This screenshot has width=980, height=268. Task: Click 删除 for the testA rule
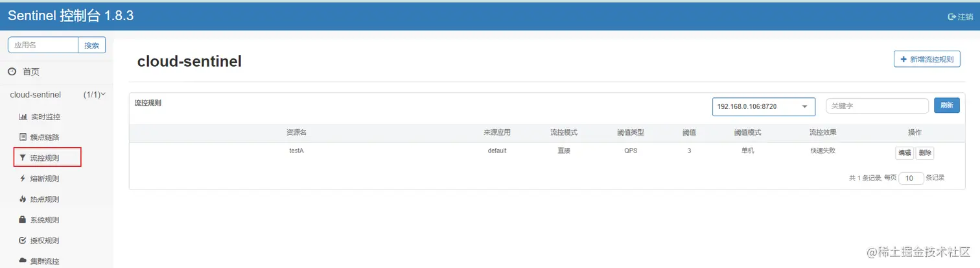coord(925,153)
